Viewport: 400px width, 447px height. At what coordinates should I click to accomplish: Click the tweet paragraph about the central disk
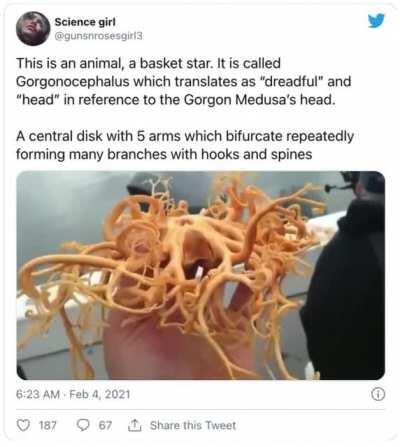tap(185, 145)
